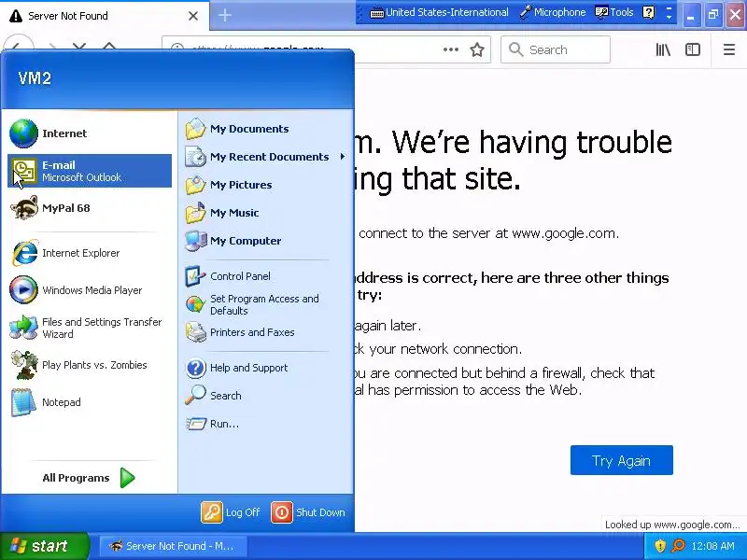Image resolution: width=747 pixels, height=560 pixels.
Task: Open Notepad from Start menu
Action: (x=90, y=402)
